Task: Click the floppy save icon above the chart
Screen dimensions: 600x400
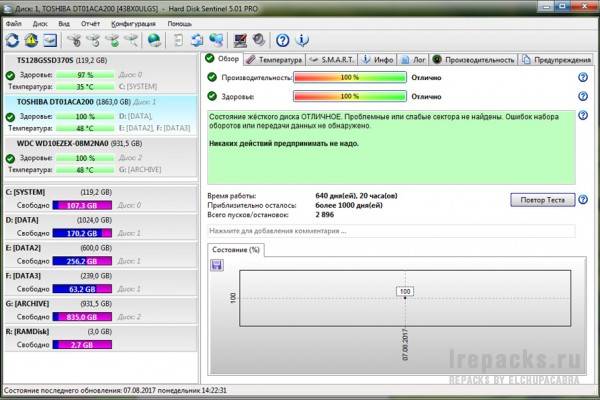Action: pyautogui.click(x=217, y=265)
